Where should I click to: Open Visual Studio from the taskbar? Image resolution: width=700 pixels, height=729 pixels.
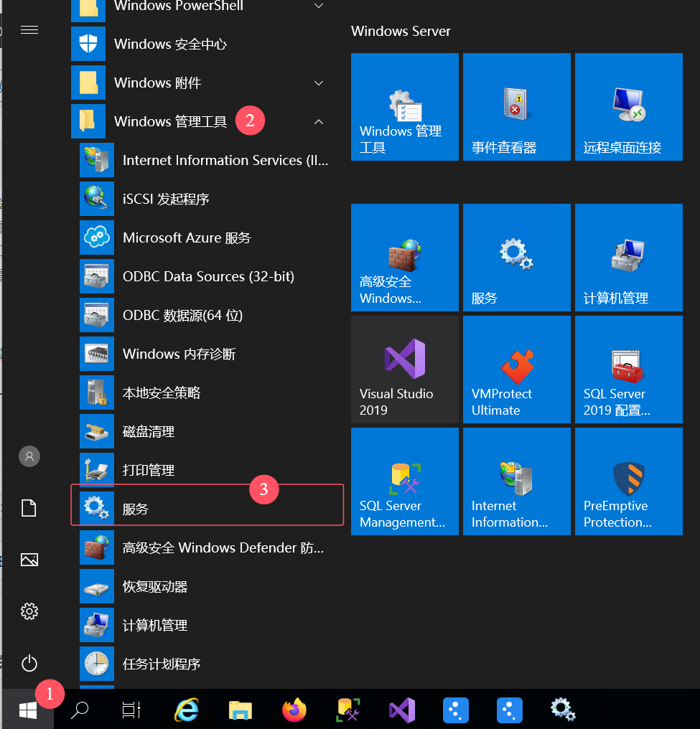pos(402,710)
